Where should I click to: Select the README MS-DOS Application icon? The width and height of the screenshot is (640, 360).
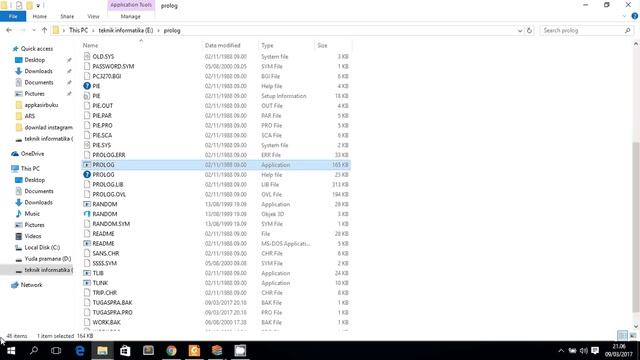click(87, 243)
